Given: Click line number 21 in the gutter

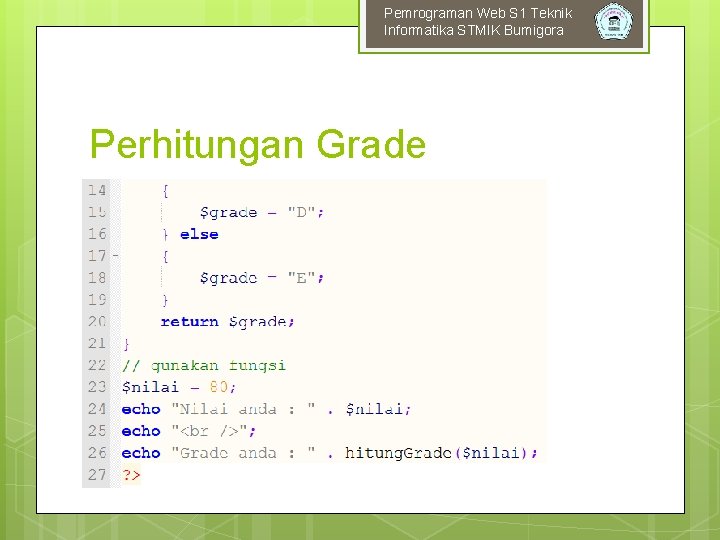Looking at the screenshot, I should click(x=97, y=343).
